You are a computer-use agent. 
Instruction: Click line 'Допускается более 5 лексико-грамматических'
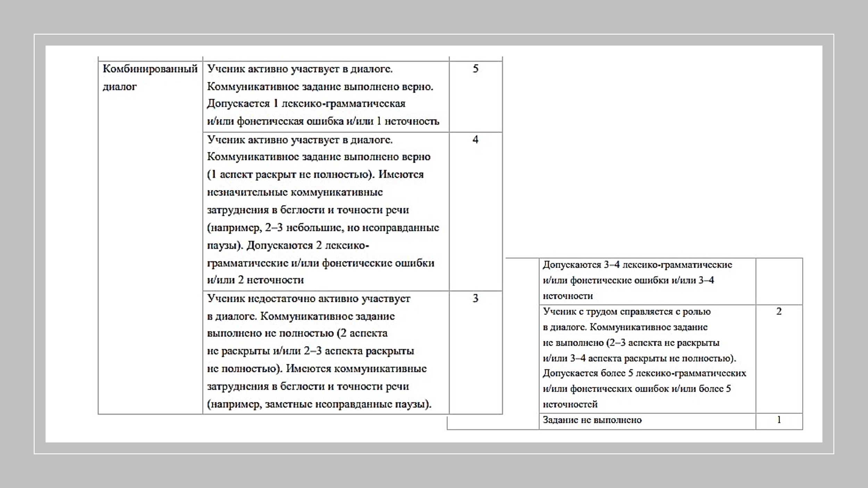coord(644,373)
